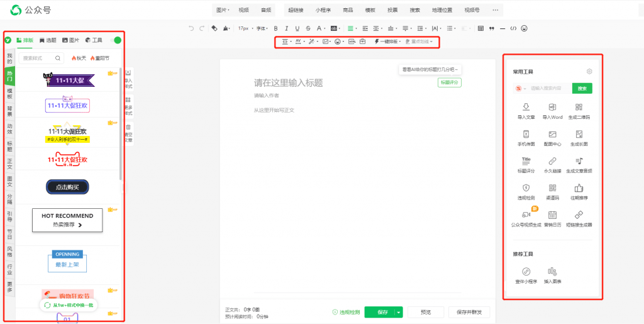Image resolution: width=644 pixels, height=324 pixels.
Task: Click 从1w+样式中换一批 refresh button
Action: (69, 305)
